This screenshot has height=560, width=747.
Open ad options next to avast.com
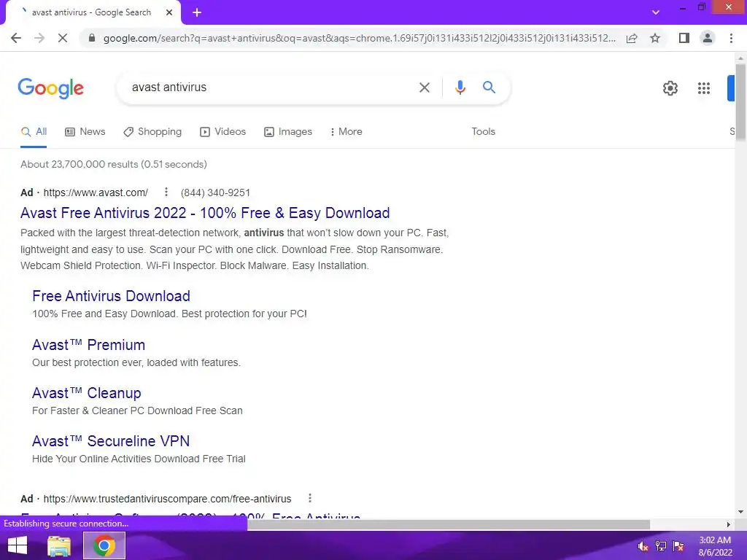click(x=166, y=192)
